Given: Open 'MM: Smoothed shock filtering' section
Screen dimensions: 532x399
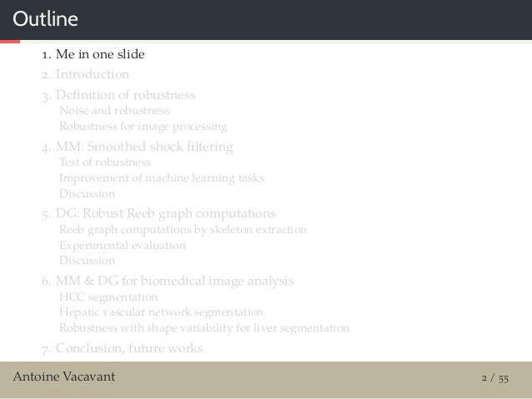Looking at the screenshot, I should pyautogui.click(x=138, y=147).
